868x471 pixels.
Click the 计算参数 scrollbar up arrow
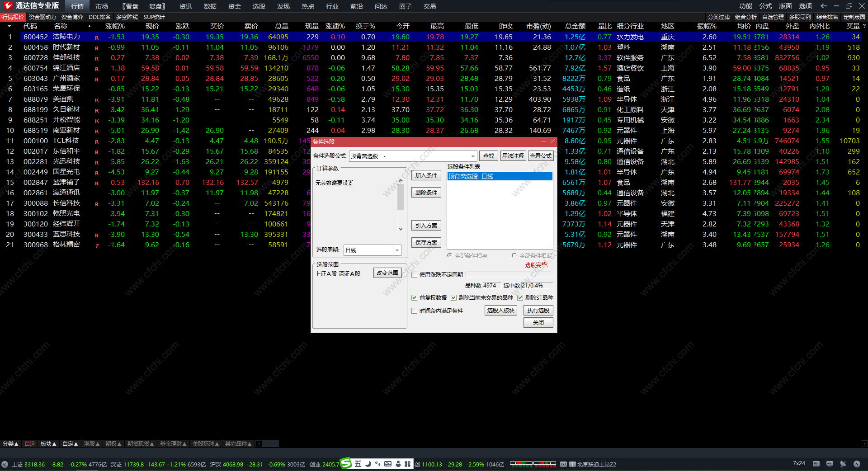[401, 180]
